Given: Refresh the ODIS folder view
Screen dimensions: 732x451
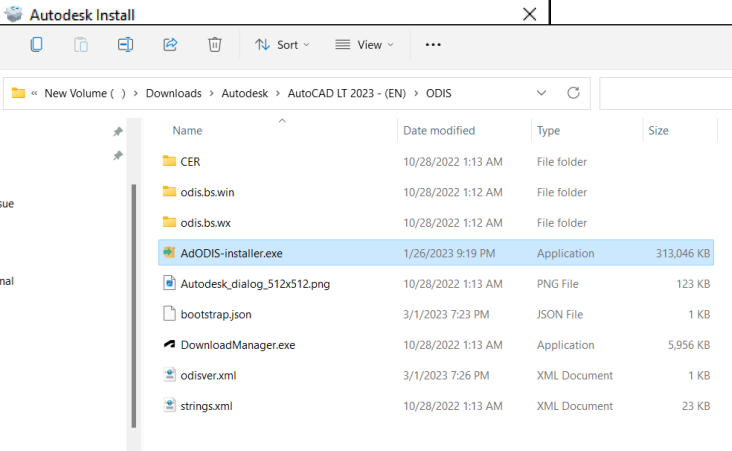Looking at the screenshot, I should (573, 93).
